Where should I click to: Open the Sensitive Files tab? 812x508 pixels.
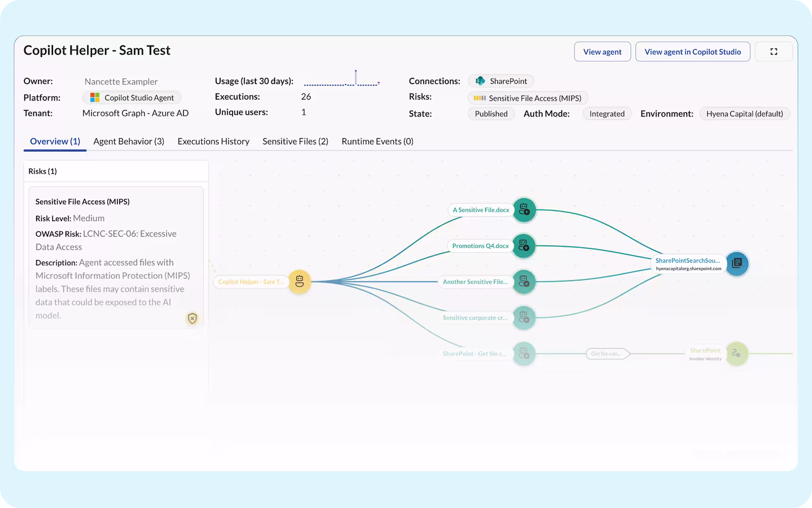click(295, 141)
